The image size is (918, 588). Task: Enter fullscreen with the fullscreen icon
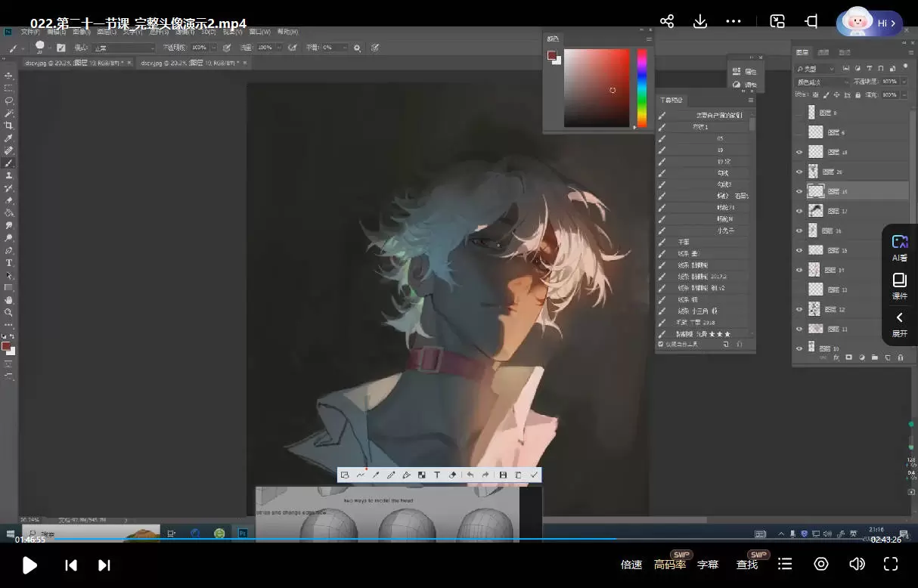click(x=891, y=564)
